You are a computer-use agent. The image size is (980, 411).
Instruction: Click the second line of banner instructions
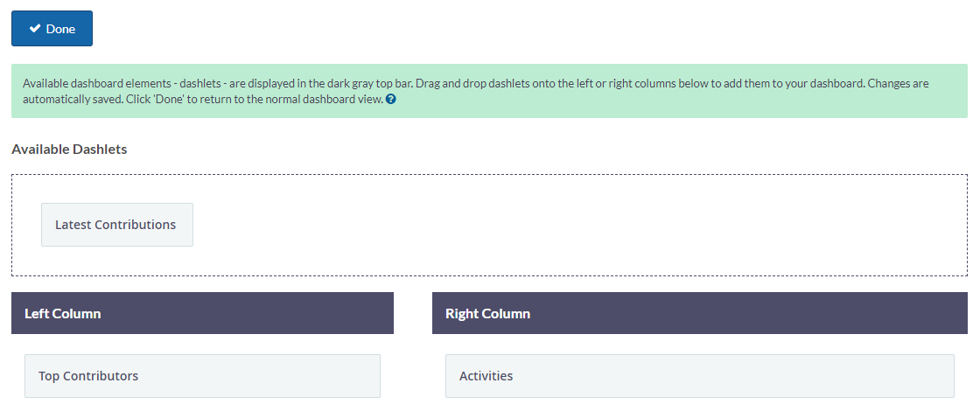click(x=202, y=99)
